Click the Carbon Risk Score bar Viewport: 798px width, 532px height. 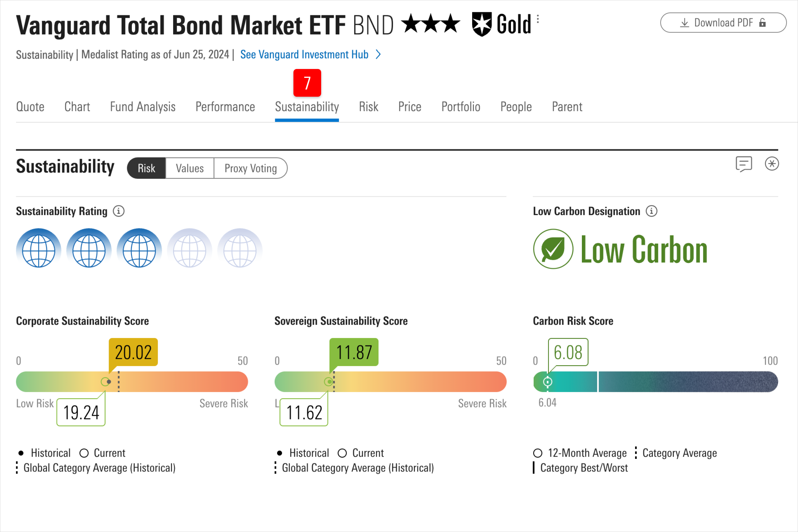click(656, 382)
